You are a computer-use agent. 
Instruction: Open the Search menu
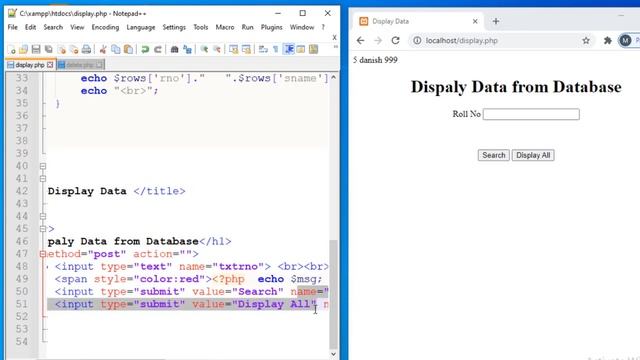coord(53,27)
